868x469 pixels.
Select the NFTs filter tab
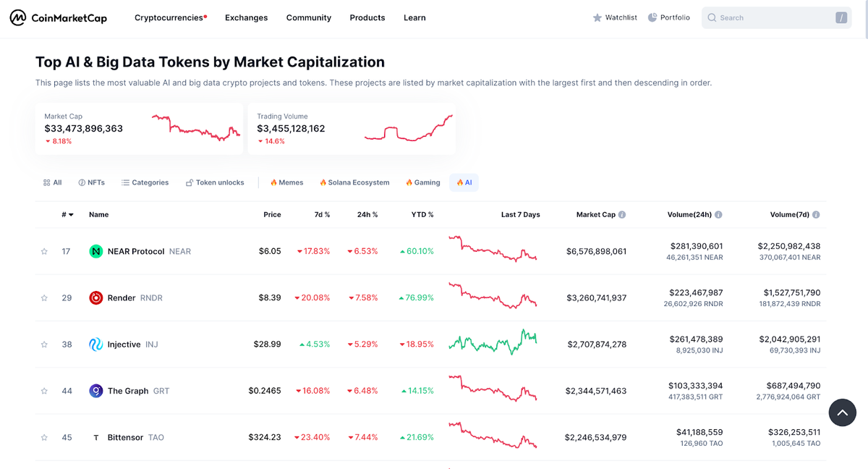click(x=91, y=182)
